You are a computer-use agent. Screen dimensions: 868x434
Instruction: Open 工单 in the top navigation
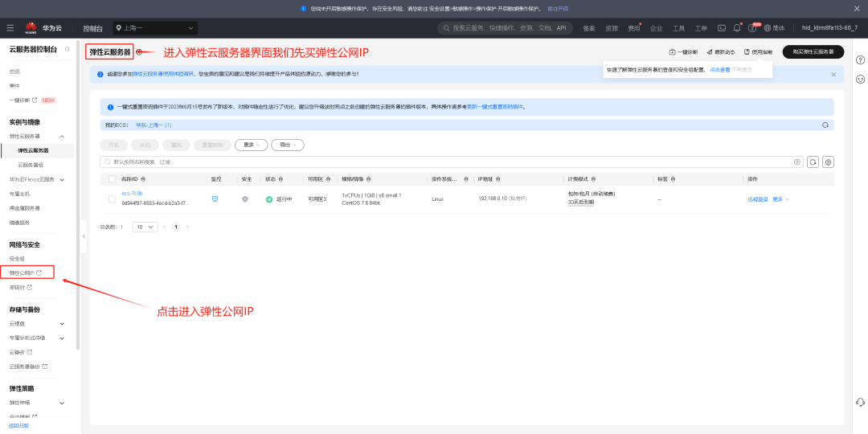[x=701, y=28]
